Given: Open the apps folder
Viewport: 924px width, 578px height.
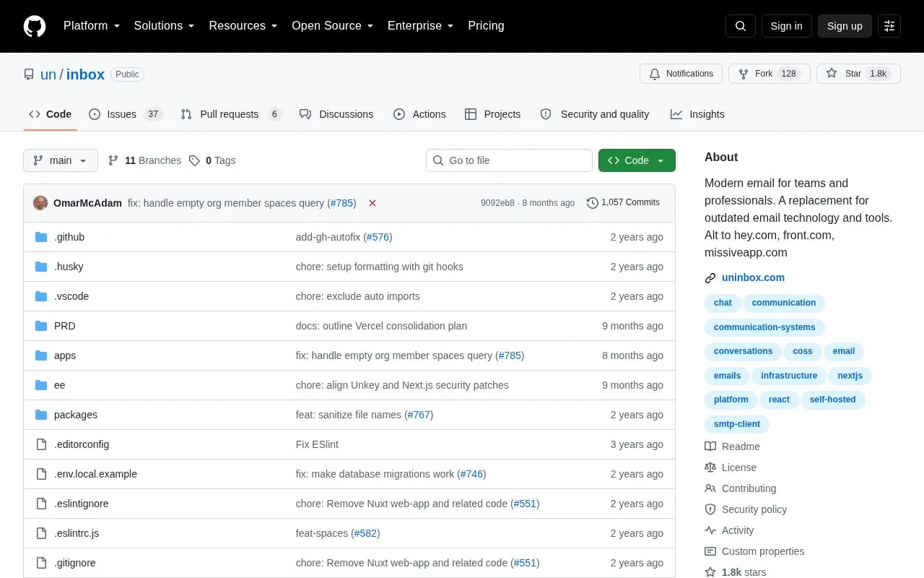Looking at the screenshot, I should click(x=65, y=355).
